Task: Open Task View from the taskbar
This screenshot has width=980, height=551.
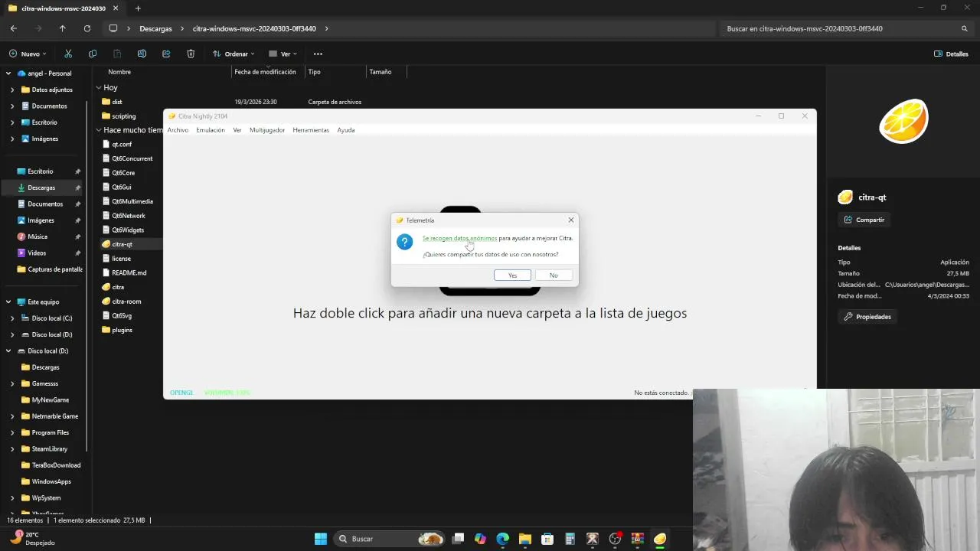Action: (x=458, y=539)
